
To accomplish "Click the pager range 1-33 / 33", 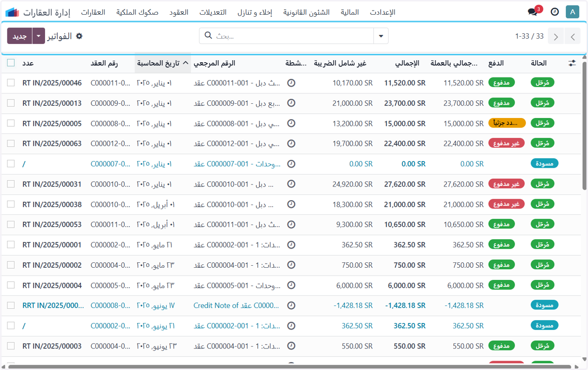I will (x=529, y=36).
